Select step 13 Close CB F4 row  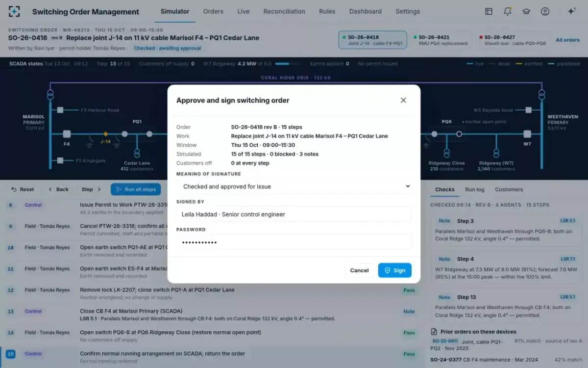point(211,315)
